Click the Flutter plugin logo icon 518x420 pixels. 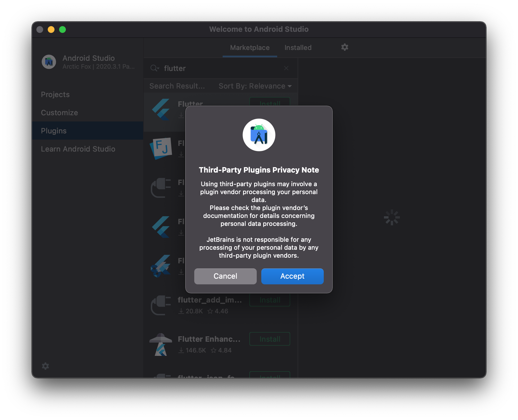click(x=161, y=110)
